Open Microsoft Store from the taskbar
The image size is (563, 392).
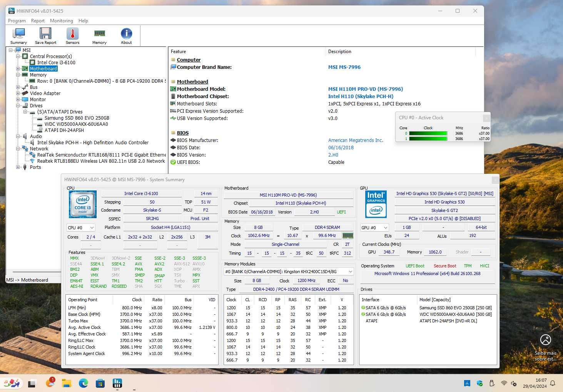[100, 383]
